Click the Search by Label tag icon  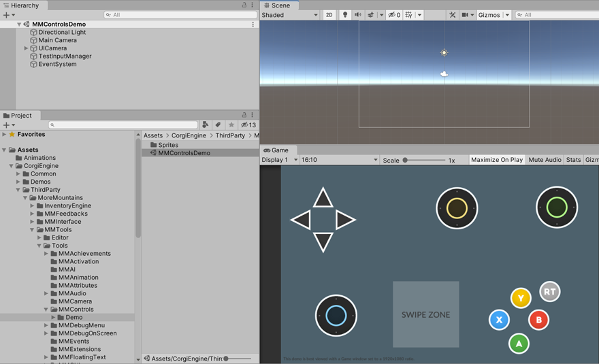click(218, 125)
